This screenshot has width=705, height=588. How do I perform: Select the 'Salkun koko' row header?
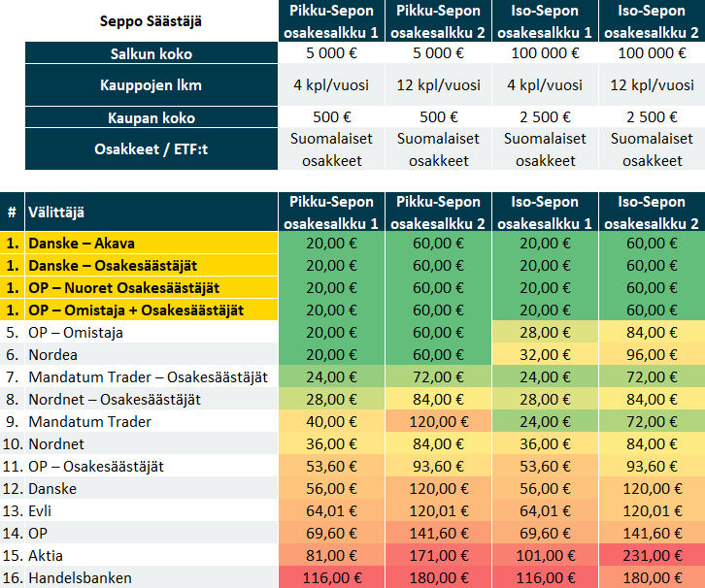coord(151,53)
